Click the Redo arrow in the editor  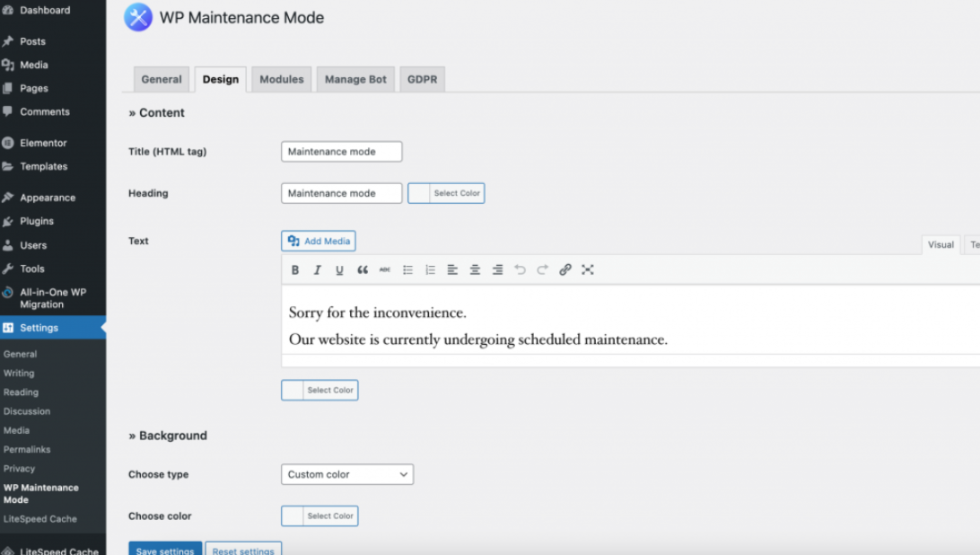(542, 269)
